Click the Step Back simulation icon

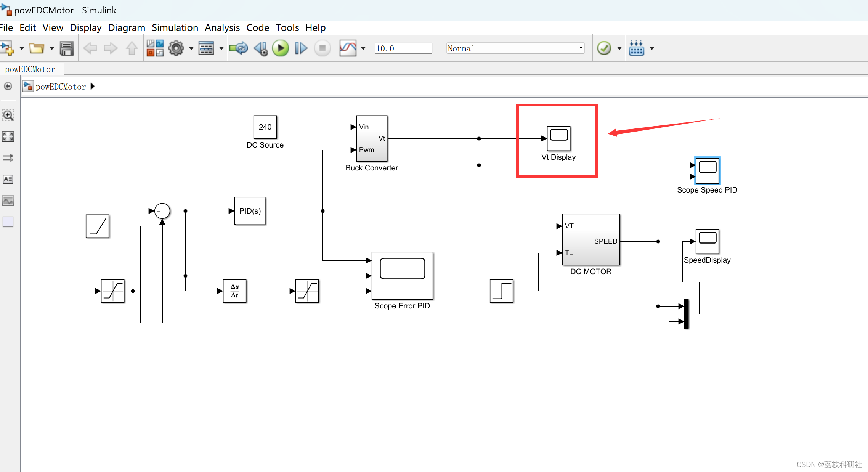tap(260, 48)
